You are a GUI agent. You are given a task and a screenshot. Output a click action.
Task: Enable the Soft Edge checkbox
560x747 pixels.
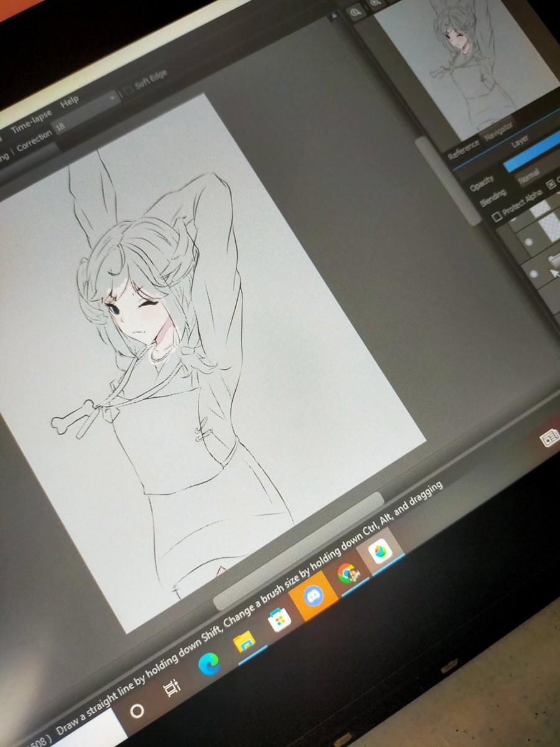(128, 91)
